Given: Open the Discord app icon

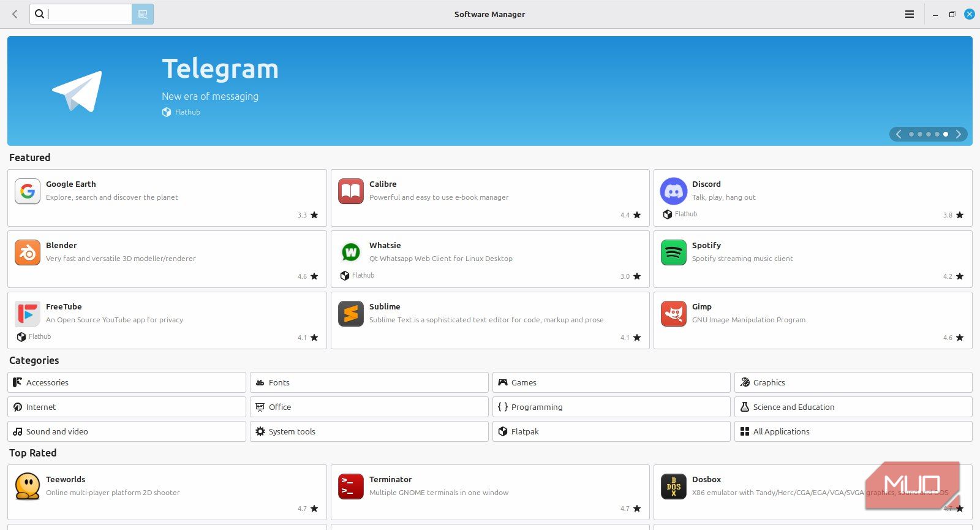Looking at the screenshot, I should pos(674,192).
